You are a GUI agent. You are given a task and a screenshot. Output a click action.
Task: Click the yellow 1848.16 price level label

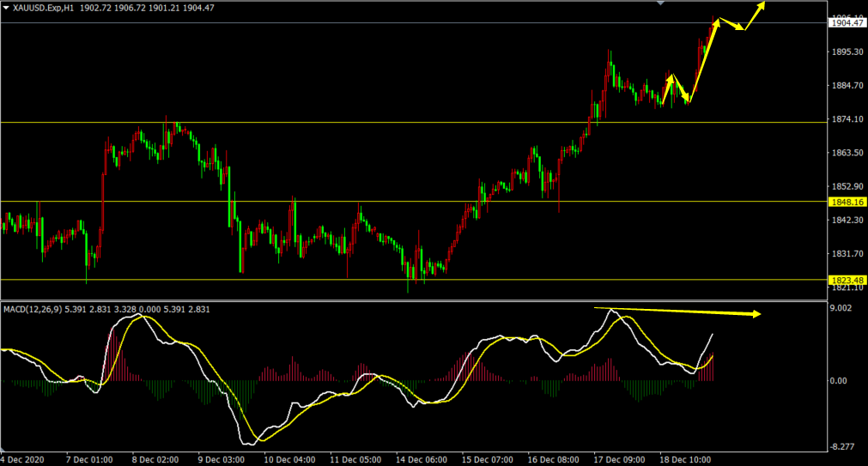[x=847, y=202]
